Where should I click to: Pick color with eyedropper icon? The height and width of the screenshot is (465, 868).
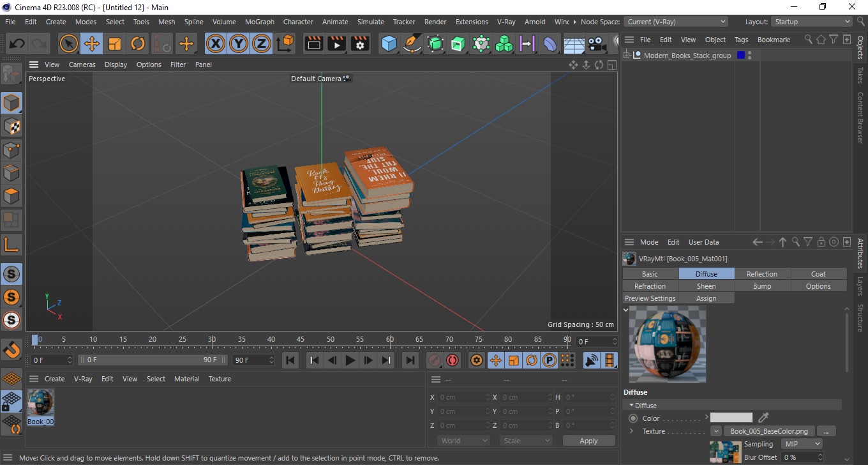click(x=763, y=418)
